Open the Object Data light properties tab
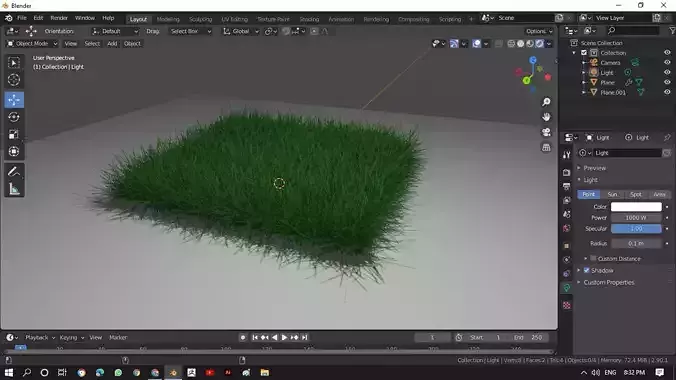676x380 pixels. click(566, 288)
